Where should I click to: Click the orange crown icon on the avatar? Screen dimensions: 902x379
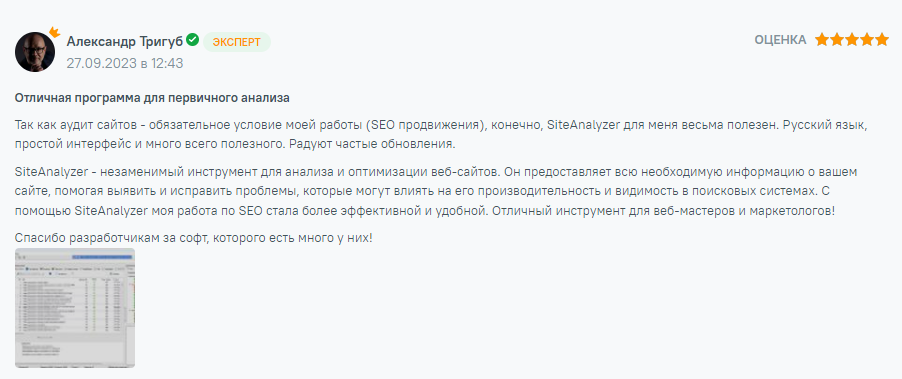click(54, 32)
